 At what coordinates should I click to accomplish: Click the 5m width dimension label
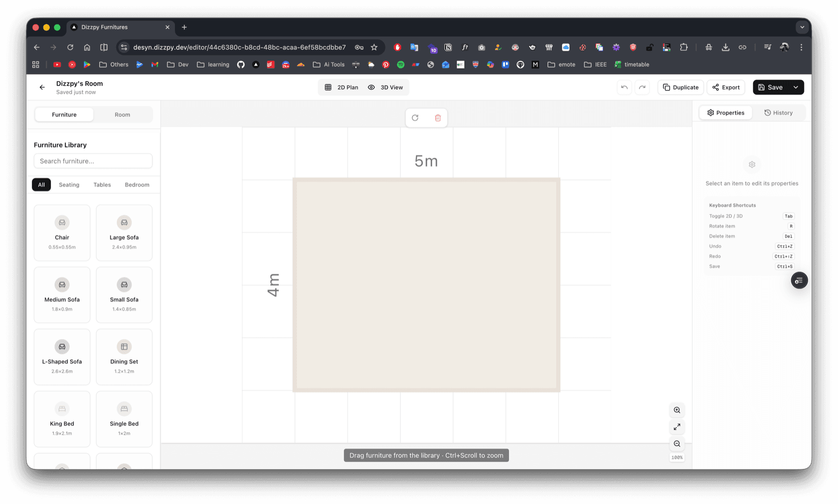pyautogui.click(x=426, y=161)
